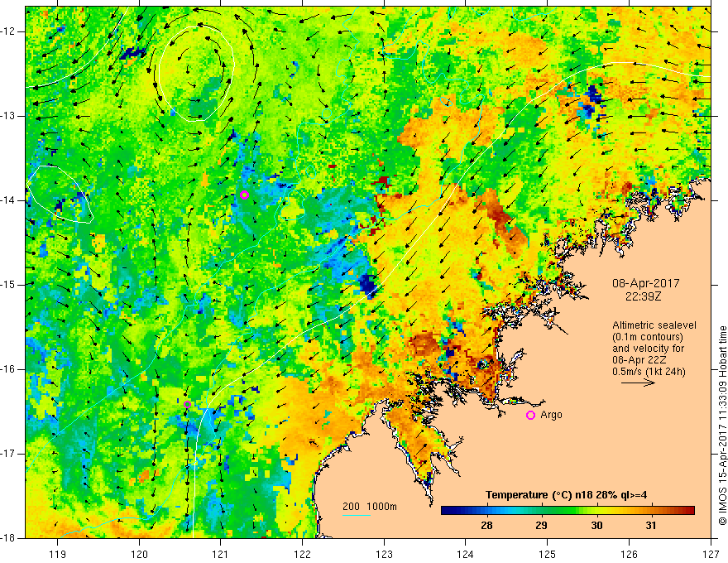This screenshot has height=563, width=728.
Task: Click the latitude axis label '-18'
Action: tap(8, 538)
